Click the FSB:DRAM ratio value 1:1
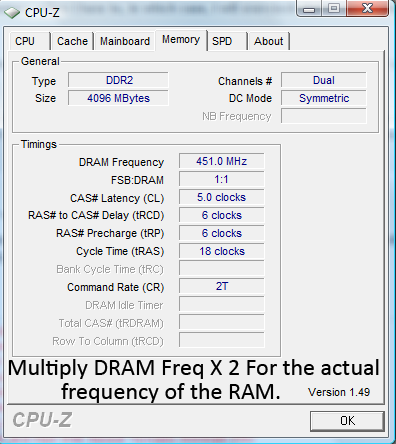Viewport: 396px width, 444px height. pyautogui.click(x=222, y=179)
